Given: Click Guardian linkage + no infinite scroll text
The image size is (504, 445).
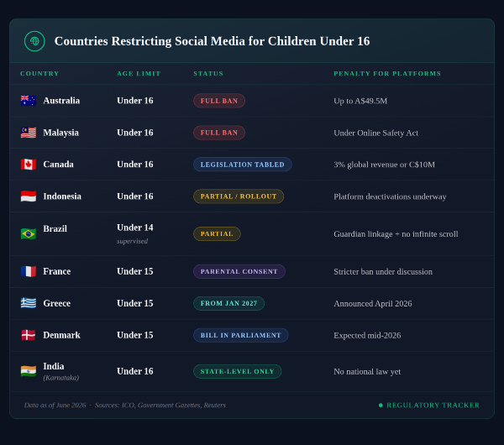Looking at the screenshot, I should coord(396,234).
